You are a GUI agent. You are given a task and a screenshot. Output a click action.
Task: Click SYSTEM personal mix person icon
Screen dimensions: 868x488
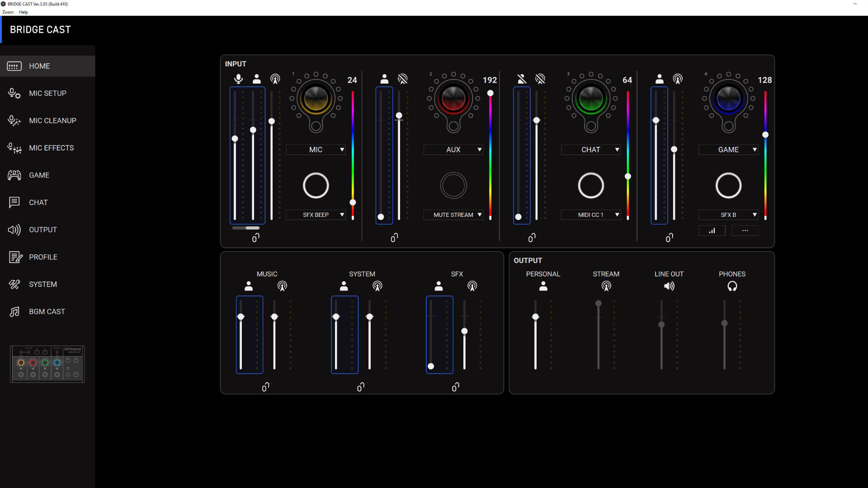(344, 286)
